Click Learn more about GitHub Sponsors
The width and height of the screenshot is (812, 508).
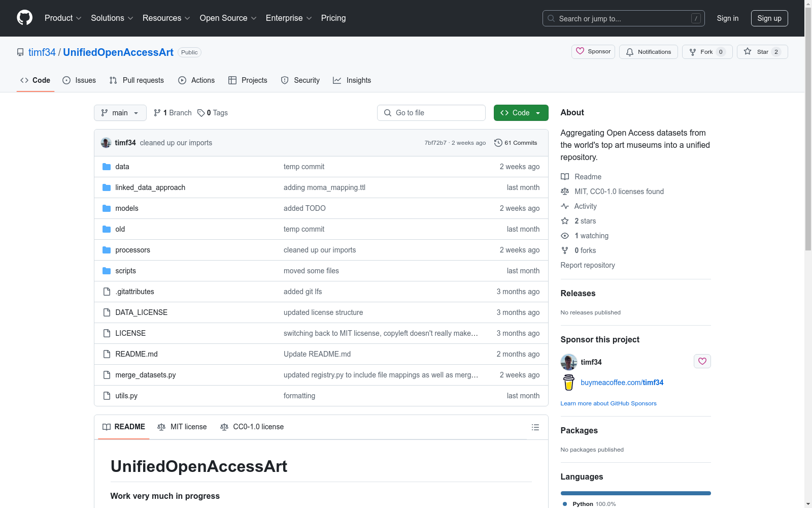coord(608,403)
